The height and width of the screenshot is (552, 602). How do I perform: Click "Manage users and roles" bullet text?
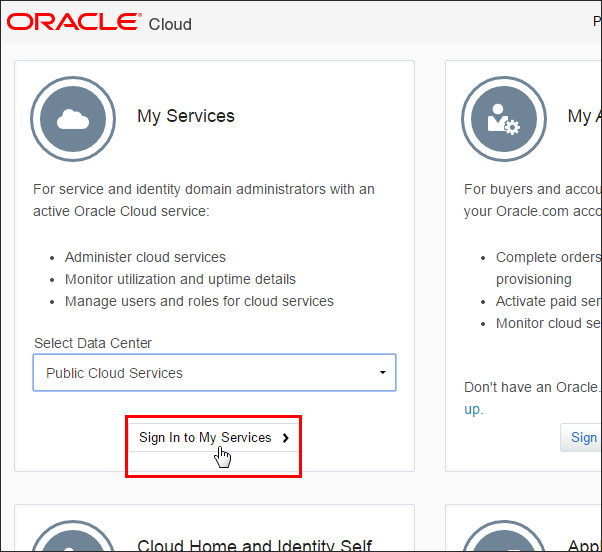pyautogui.click(x=199, y=301)
